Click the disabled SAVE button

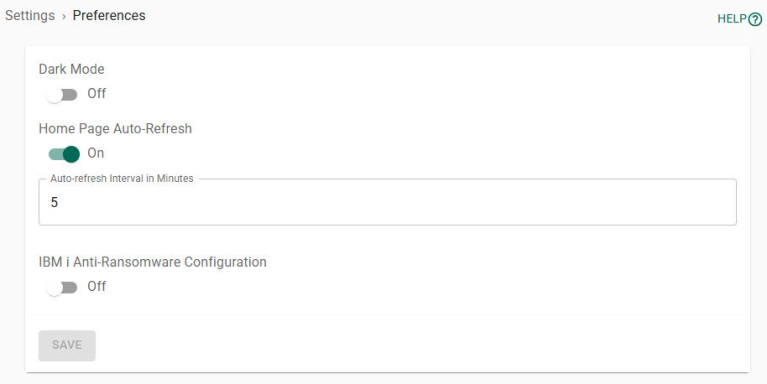tap(67, 345)
